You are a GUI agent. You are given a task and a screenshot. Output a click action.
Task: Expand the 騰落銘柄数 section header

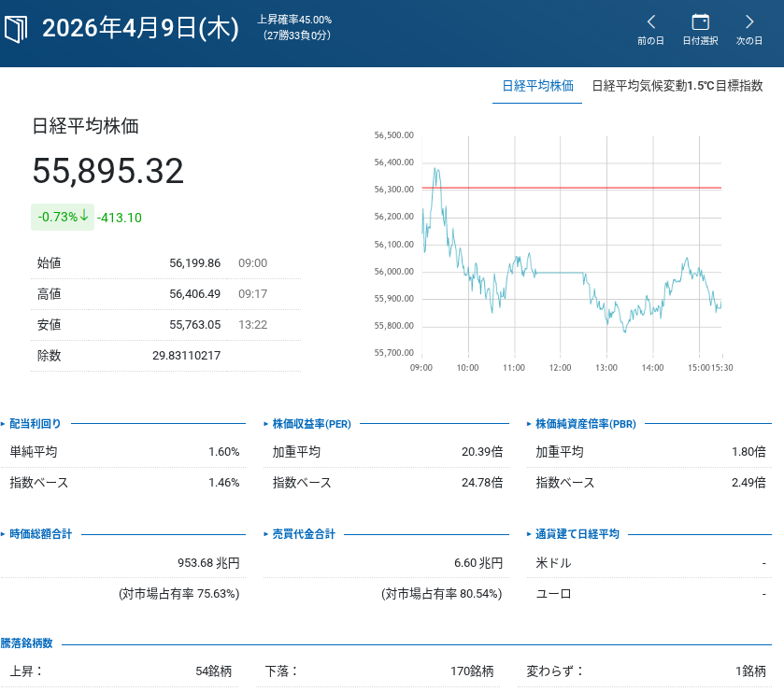pyautogui.click(x=27, y=643)
